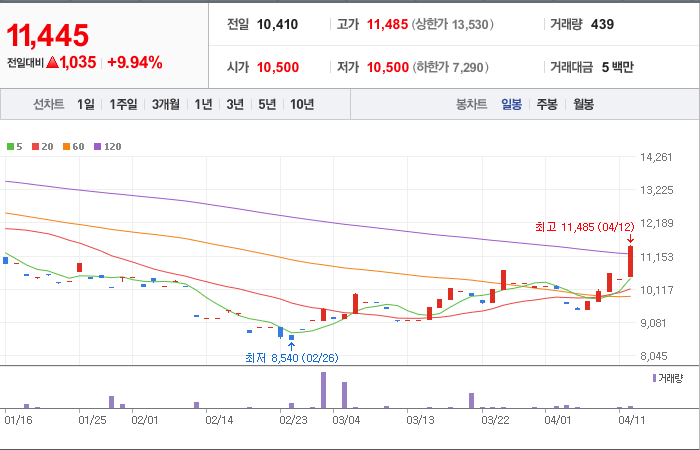Image resolution: width=700 pixels, height=450 pixels.
Task: Click the 상한가 13,530 text
Action: (452, 25)
